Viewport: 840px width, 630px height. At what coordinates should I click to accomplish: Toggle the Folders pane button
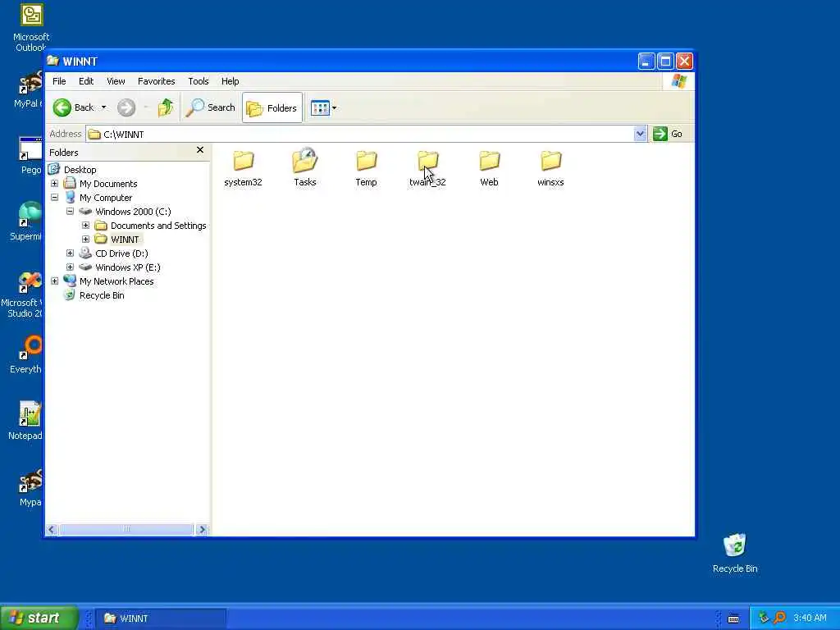[272, 107]
